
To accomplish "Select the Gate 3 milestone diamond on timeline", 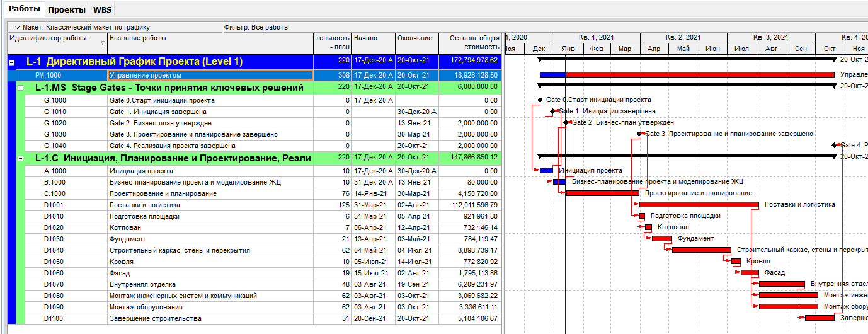I will pos(639,134).
